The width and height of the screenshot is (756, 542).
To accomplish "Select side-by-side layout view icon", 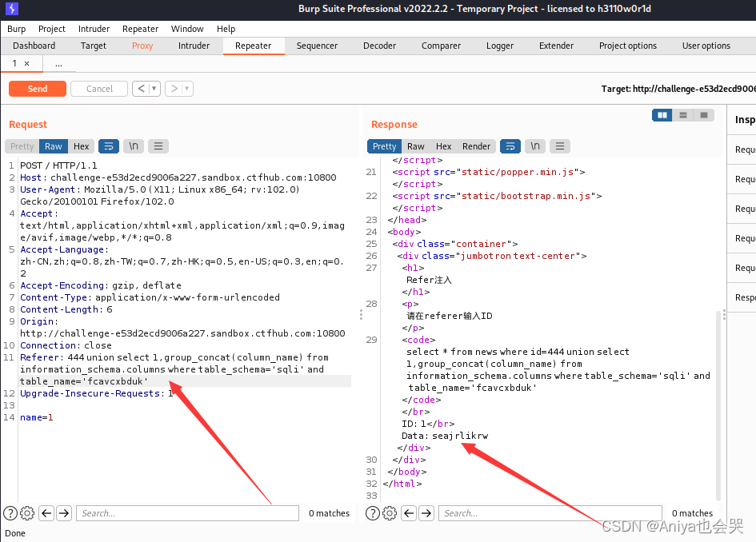I will point(662,115).
